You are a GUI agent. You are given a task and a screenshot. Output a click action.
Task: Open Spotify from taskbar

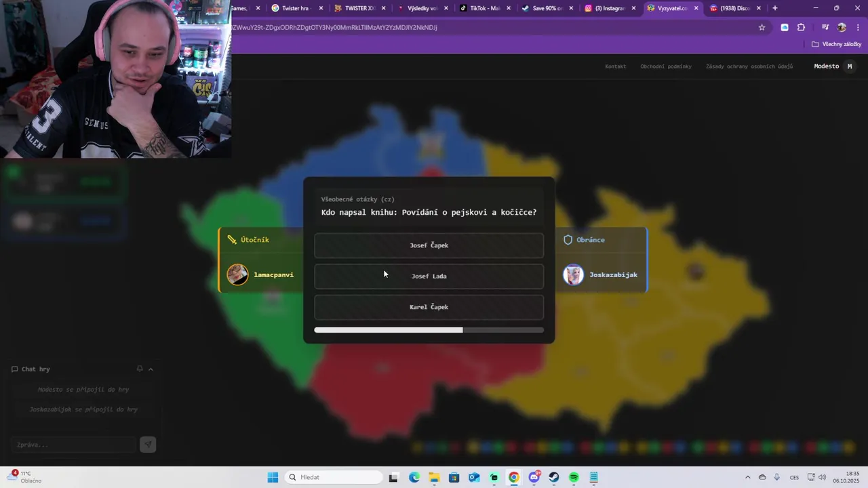(x=574, y=477)
